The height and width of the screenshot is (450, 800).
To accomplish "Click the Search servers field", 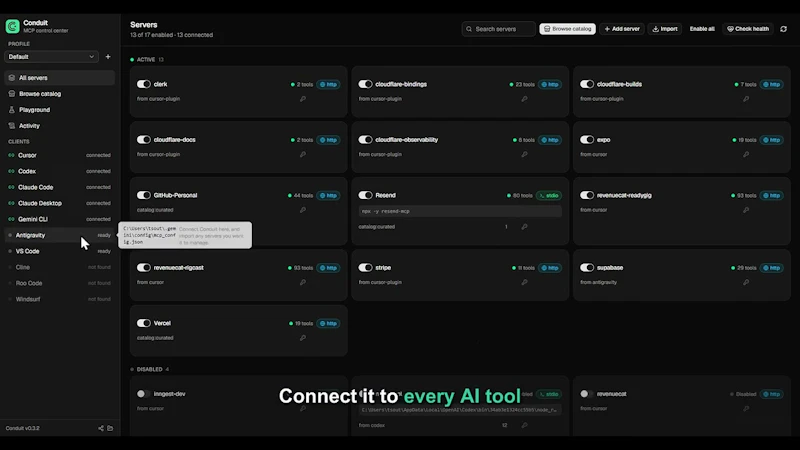I will [x=498, y=29].
